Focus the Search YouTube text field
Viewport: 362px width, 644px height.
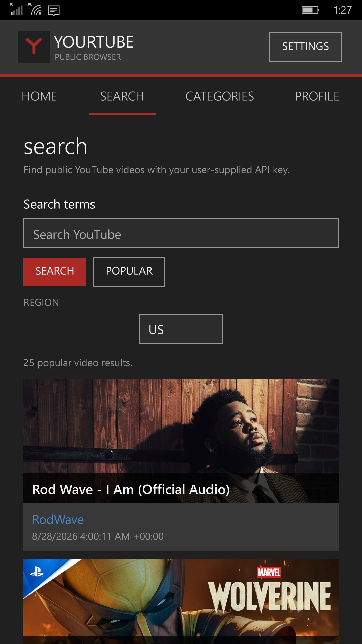pyautogui.click(x=181, y=233)
